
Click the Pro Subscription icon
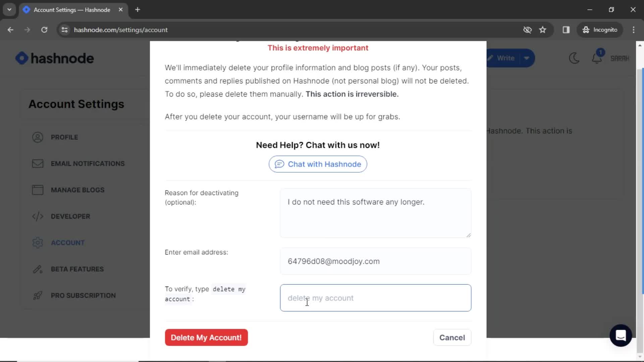(x=38, y=295)
